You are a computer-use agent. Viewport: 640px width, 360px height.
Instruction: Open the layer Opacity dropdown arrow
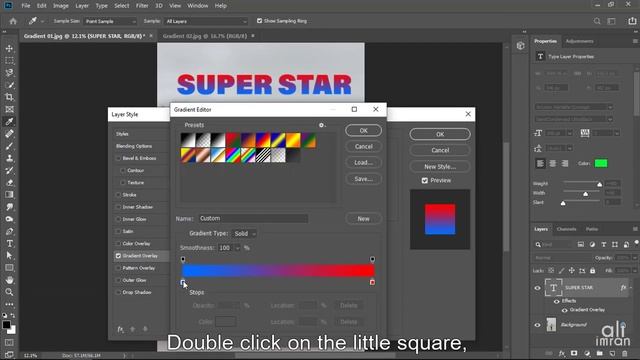pos(634,258)
